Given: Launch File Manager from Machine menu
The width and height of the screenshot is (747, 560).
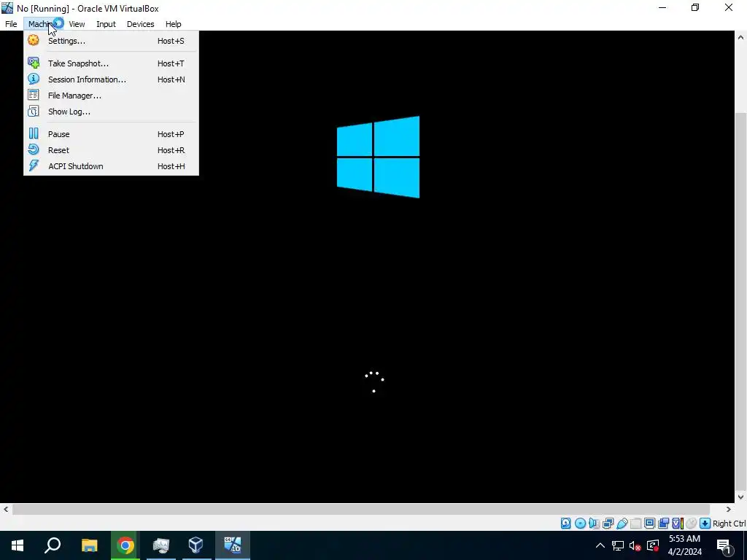Looking at the screenshot, I should point(111,96).
